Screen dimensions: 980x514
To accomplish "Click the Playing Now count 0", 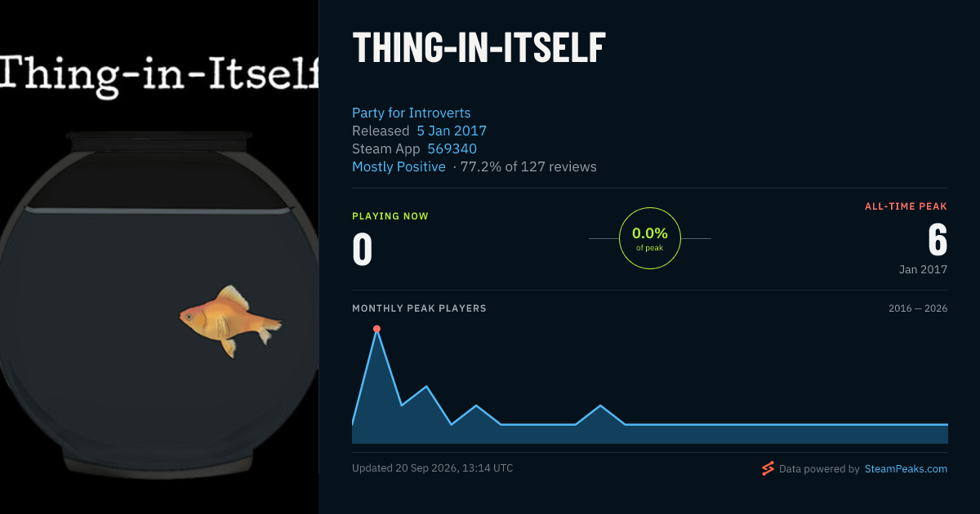I will click(x=362, y=250).
